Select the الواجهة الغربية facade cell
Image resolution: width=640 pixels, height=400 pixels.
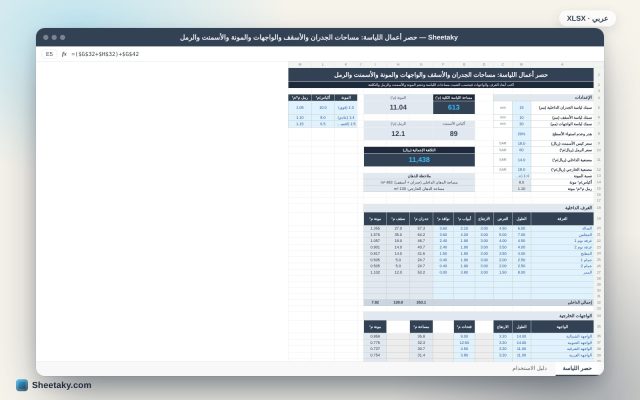coord(562,355)
